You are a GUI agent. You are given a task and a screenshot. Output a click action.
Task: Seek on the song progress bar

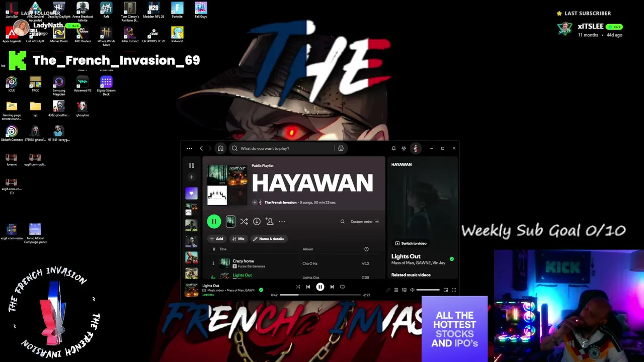coord(320,295)
